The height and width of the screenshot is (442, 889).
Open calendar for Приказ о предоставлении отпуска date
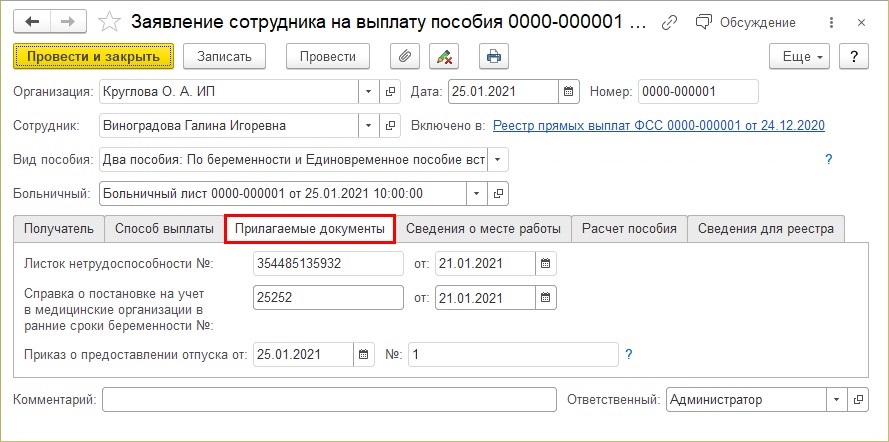tap(364, 355)
